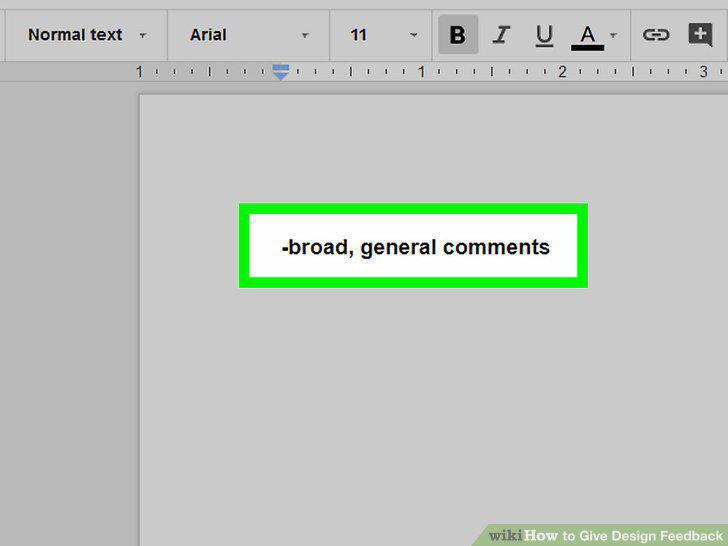Click the Add comment icon
This screenshot has height=546, width=728.
click(700, 35)
